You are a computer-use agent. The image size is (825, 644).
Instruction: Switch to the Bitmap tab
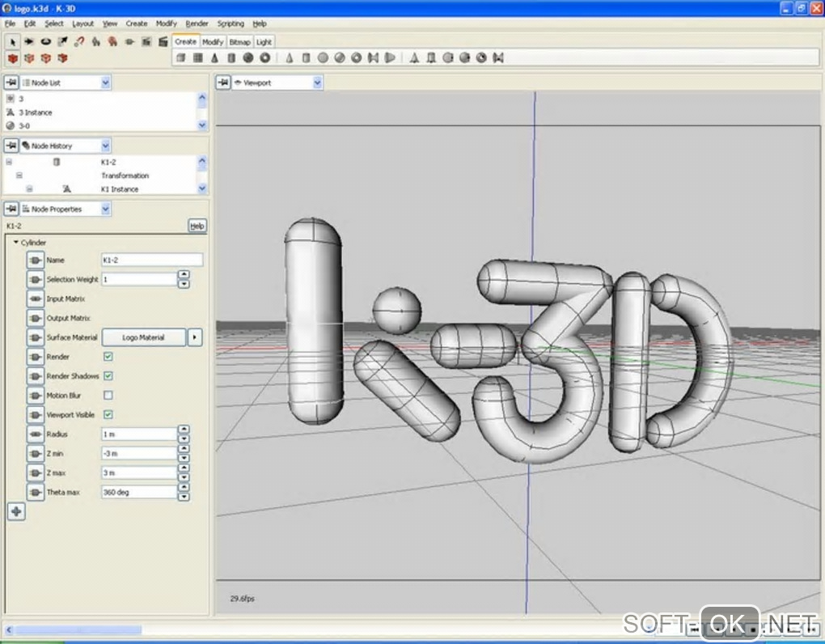click(239, 41)
